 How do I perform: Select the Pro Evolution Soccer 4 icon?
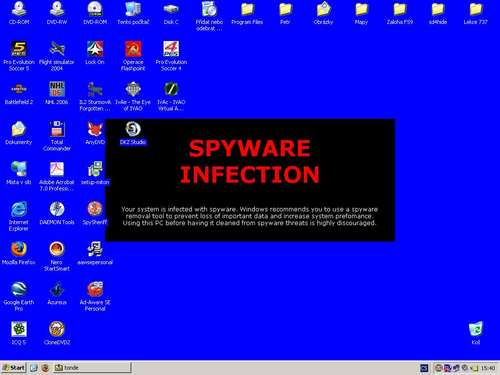(171, 49)
